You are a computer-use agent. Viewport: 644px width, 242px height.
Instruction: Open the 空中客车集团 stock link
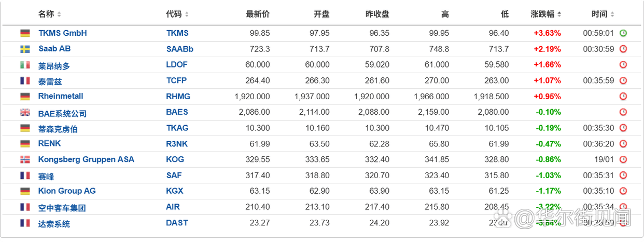62,208
